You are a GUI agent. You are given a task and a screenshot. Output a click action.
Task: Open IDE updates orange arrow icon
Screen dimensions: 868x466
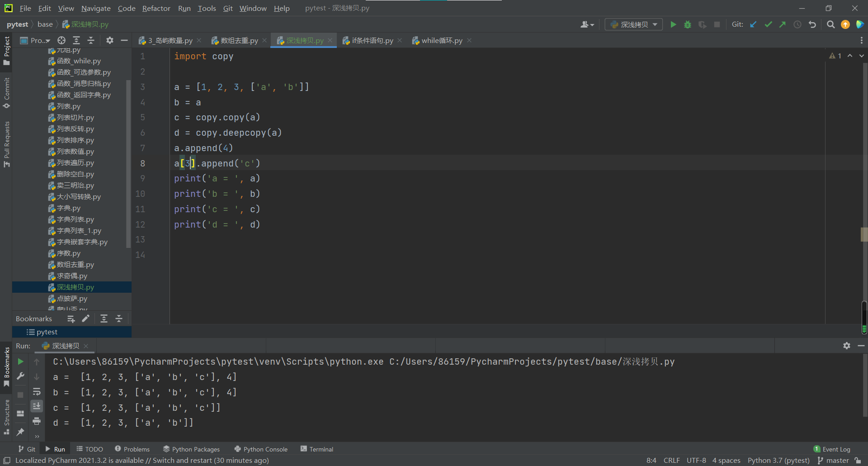coord(845,24)
